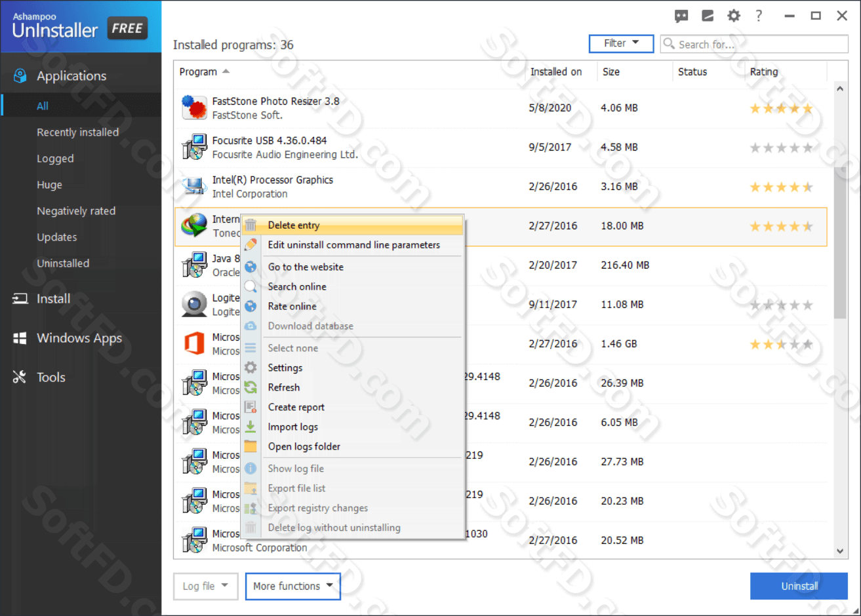Select Create report menu entry
Screen dimensions: 861x616
tap(353, 407)
